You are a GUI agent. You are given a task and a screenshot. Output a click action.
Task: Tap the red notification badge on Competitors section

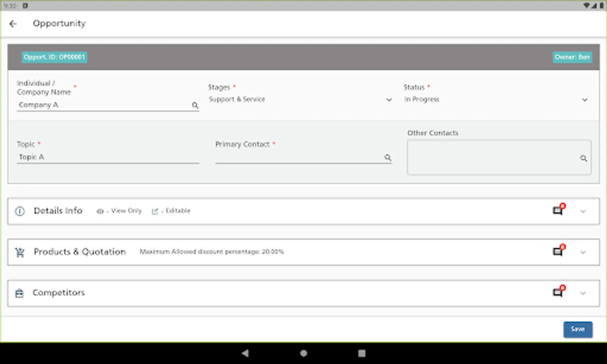[563, 287]
